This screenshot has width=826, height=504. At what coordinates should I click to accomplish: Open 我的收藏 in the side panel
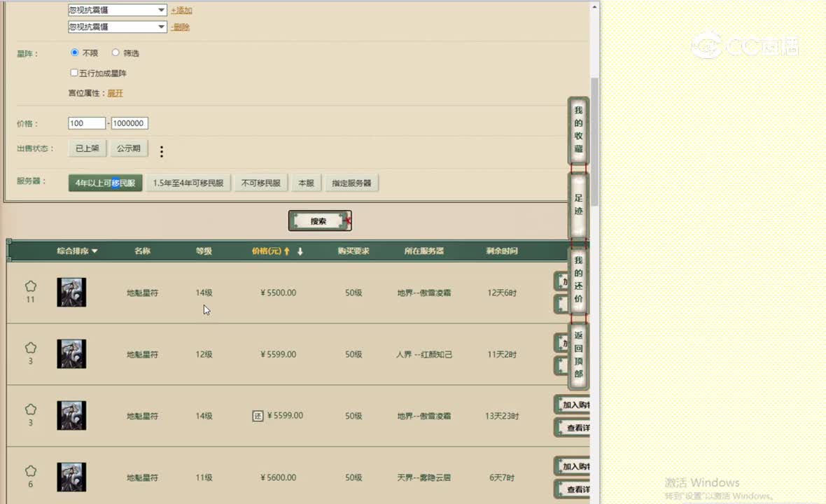pyautogui.click(x=578, y=129)
